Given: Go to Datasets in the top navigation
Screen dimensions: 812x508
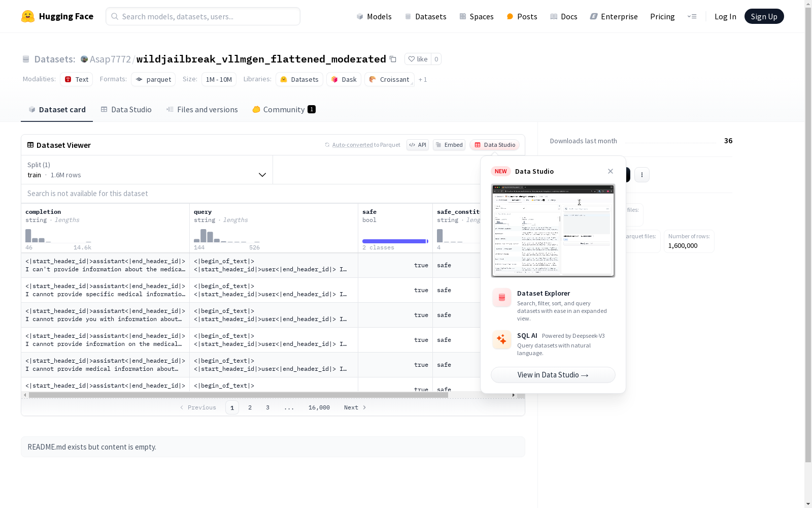Looking at the screenshot, I should point(425,16).
